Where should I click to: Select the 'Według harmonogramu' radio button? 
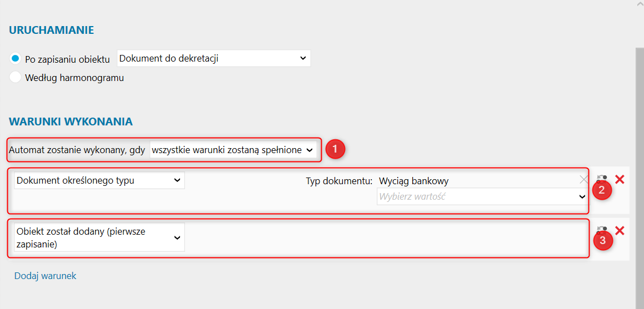(16, 78)
